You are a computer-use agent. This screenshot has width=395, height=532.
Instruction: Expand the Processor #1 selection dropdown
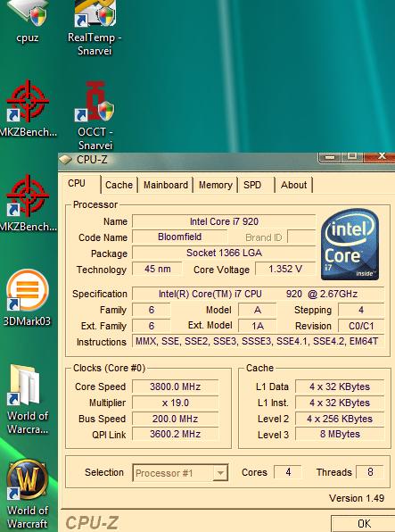(220, 472)
